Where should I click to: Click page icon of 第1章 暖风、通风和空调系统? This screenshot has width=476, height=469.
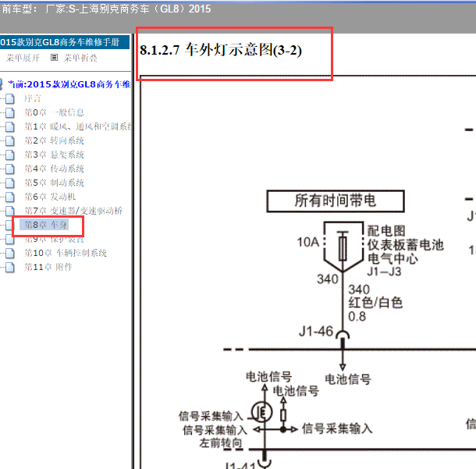click(x=10, y=126)
